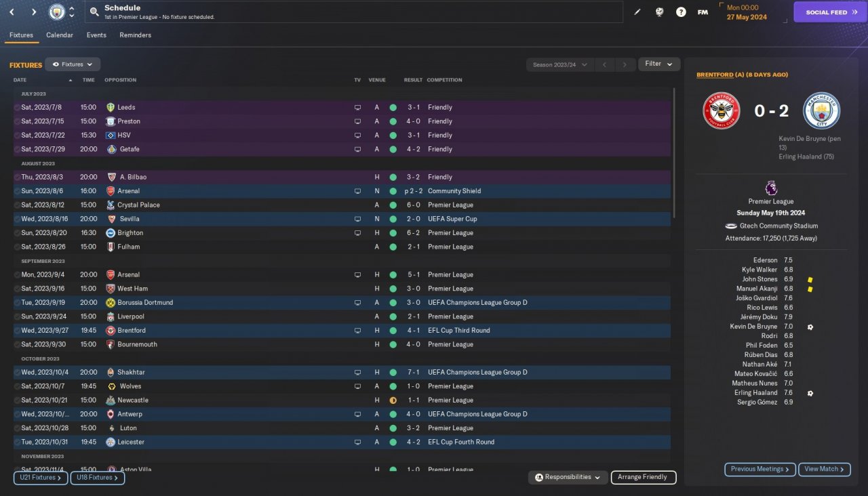Open the Responsibilities dropdown

coord(568,477)
